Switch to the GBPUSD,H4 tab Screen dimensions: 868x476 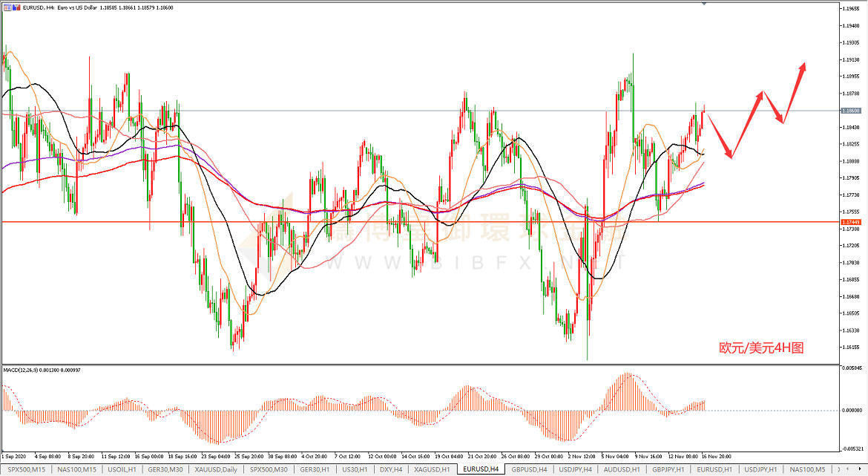tap(530, 470)
